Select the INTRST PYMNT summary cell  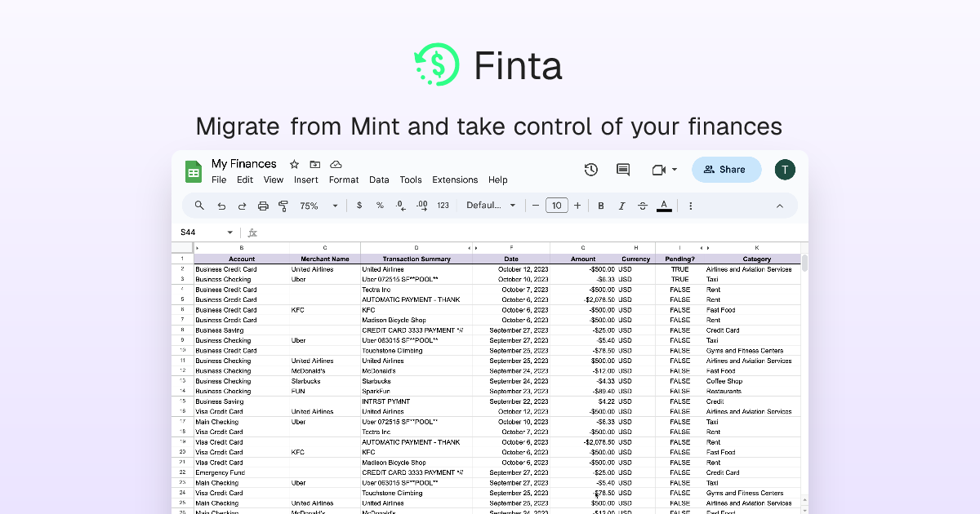[x=416, y=401]
